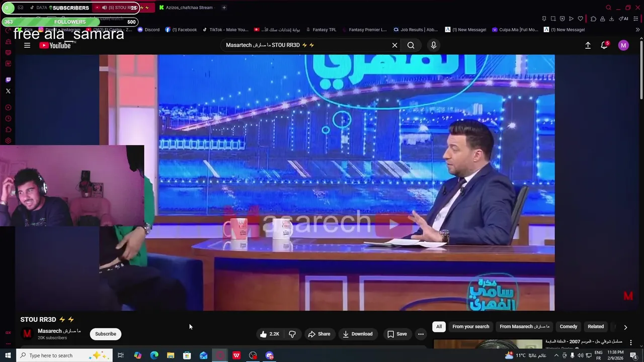
Task: Open the Facebook bookmark
Action: [181, 30]
